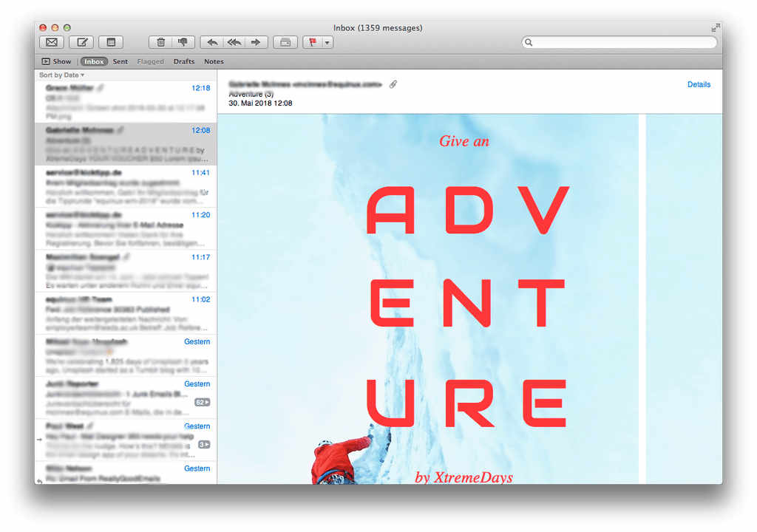
Task: Flag the message with the red flag
Action: [x=313, y=42]
